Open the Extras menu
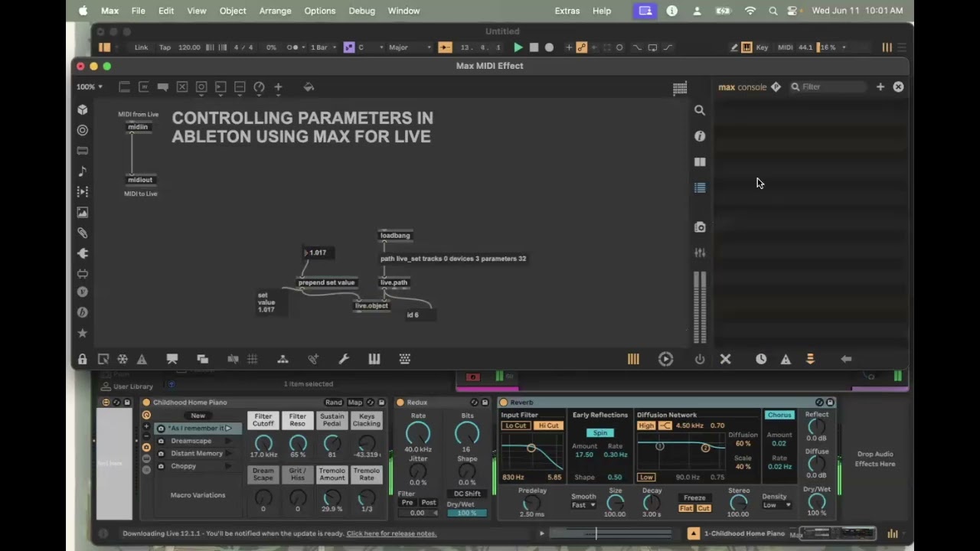Screen dimensions: 980x551 point(567,11)
